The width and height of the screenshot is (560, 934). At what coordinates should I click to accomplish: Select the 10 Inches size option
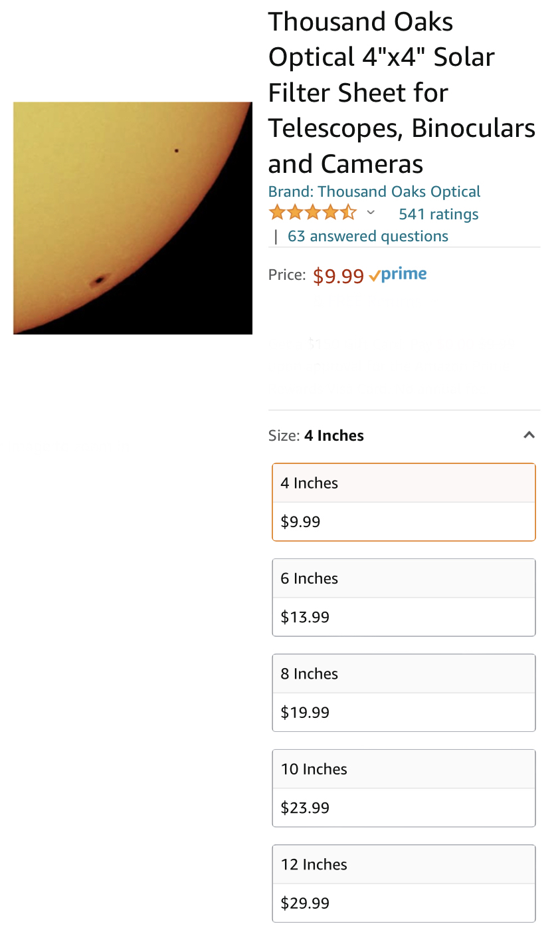point(403,788)
